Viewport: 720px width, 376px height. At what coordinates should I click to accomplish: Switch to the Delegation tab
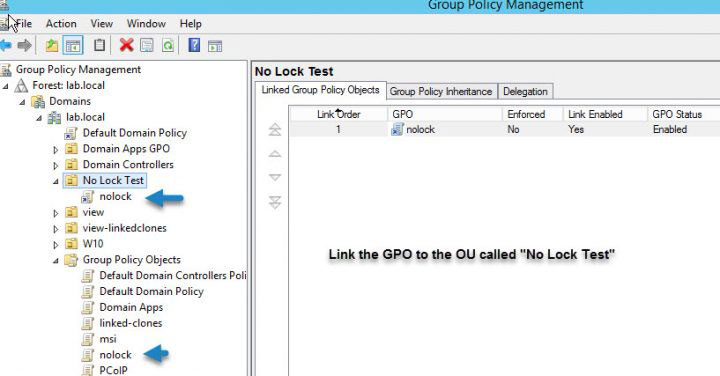click(525, 91)
